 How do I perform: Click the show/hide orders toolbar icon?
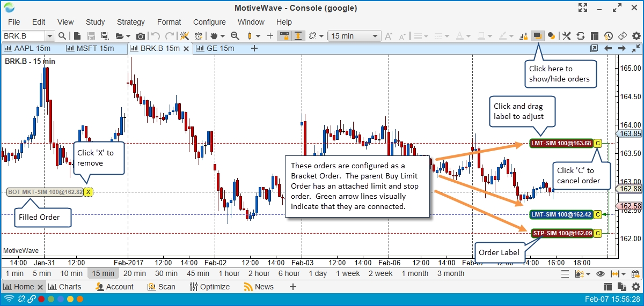(537, 36)
